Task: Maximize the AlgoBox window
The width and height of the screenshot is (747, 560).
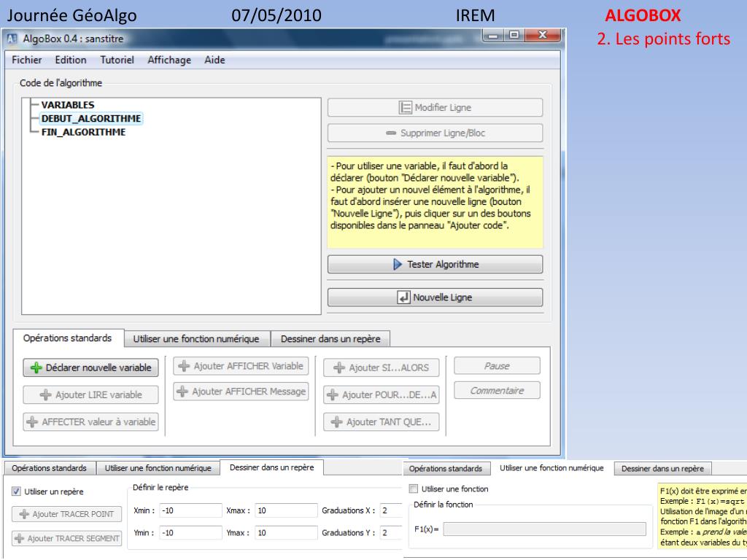Action: pos(514,35)
